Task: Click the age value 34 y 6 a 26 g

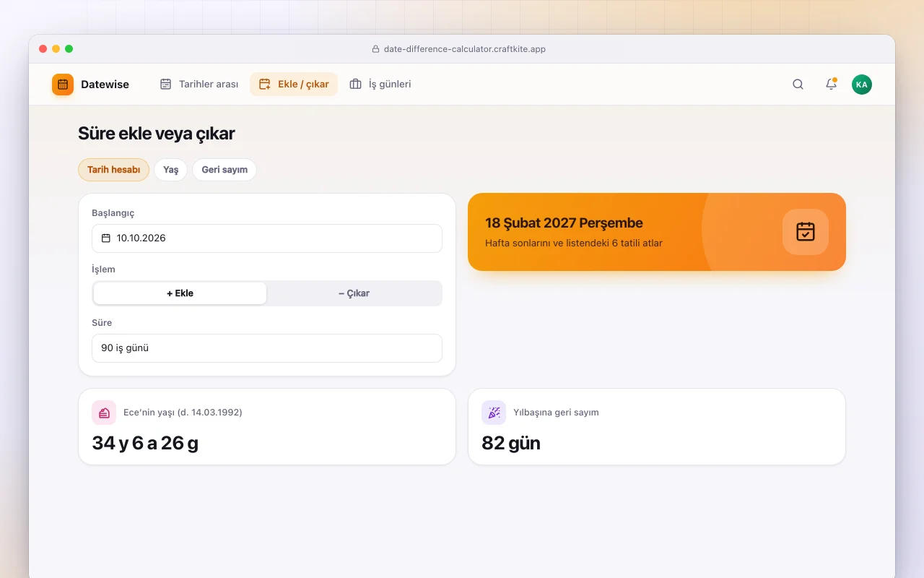Action: click(x=145, y=443)
